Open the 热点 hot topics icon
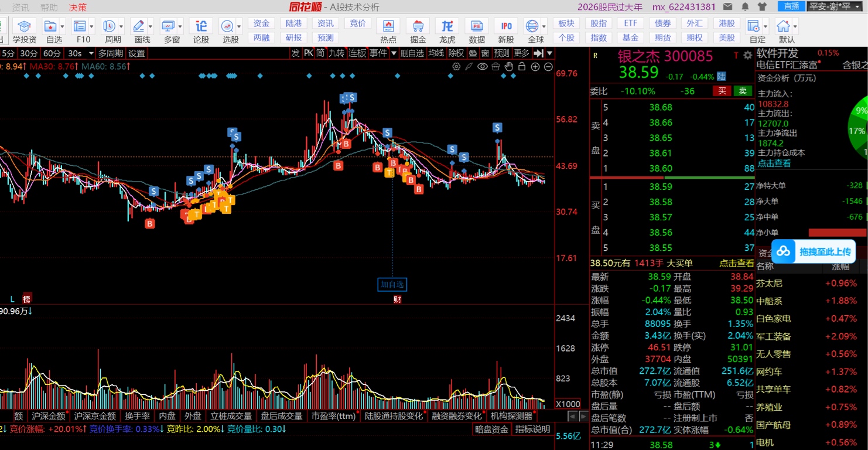The height and width of the screenshot is (450, 868). tap(388, 26)
